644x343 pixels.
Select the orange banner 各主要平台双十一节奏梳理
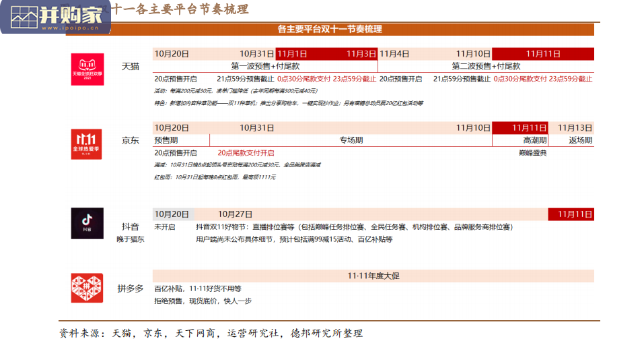(330, 29)
